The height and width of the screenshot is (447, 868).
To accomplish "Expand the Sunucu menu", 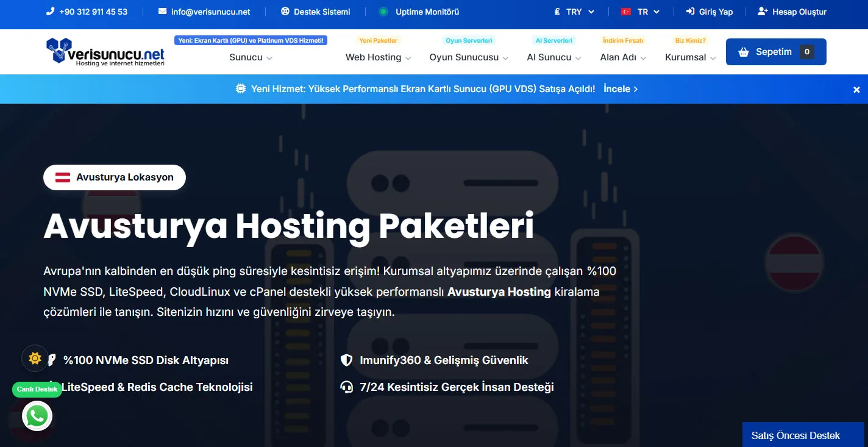I will tap(251, 57).
